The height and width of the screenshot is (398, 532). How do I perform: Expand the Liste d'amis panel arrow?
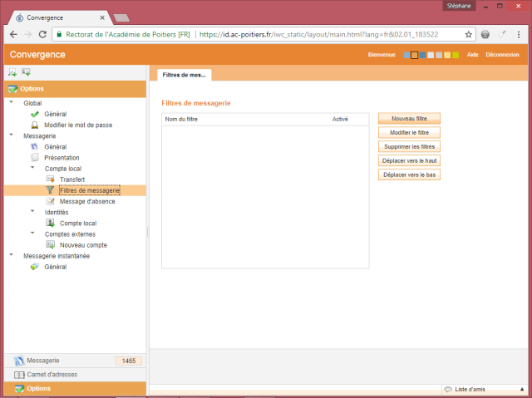(x=522, y=389)
